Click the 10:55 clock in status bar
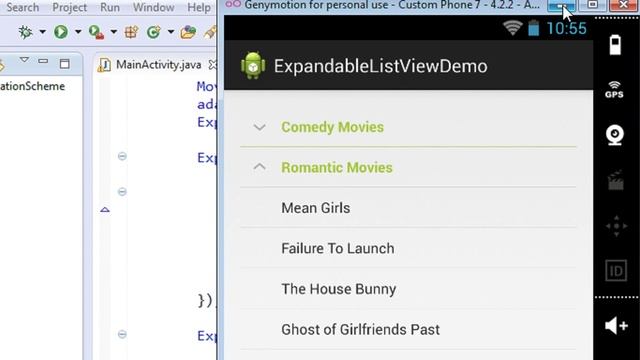 [567, 28]
